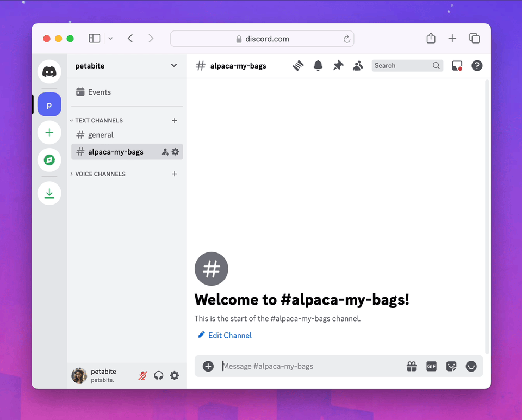Open the emoji picker
The image size is (522, 420).
point(471,366)
